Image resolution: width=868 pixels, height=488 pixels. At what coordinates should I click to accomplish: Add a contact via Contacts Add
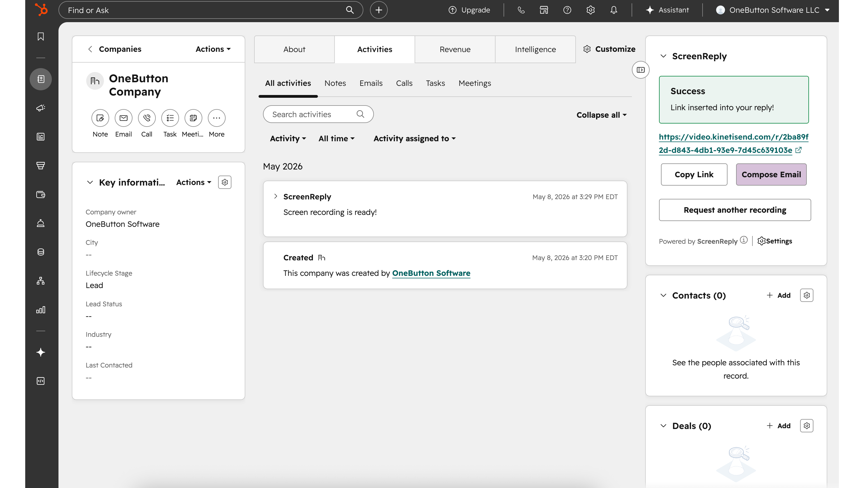tap(778, 295)
